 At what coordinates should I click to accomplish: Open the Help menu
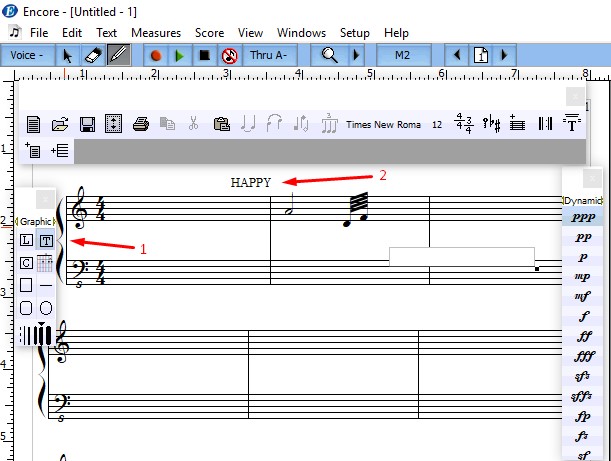[396, 33]
